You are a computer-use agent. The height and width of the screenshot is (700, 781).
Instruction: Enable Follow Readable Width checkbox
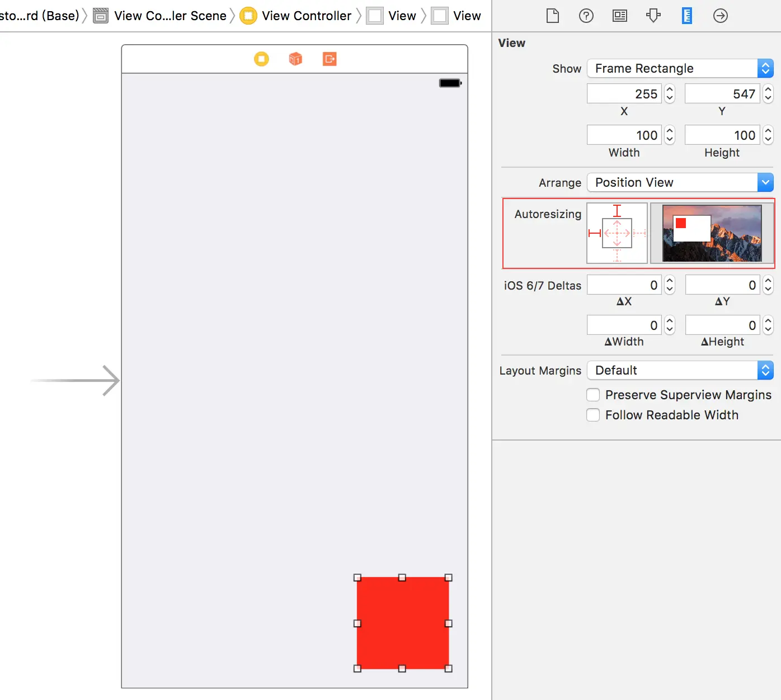click(x=593, y=415)
